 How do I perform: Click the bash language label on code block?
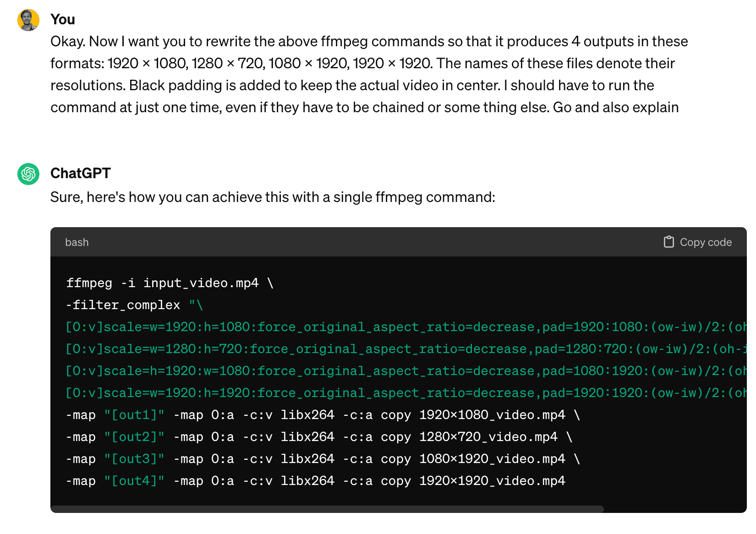[x=77, y=242]
